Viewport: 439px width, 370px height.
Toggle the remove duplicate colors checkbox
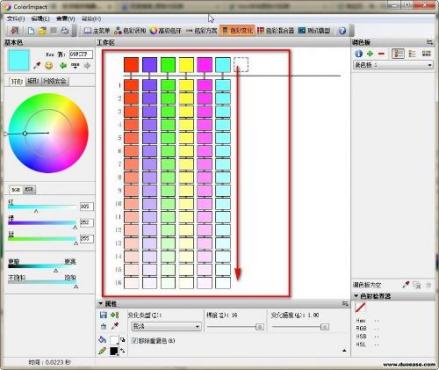point(135,341)
